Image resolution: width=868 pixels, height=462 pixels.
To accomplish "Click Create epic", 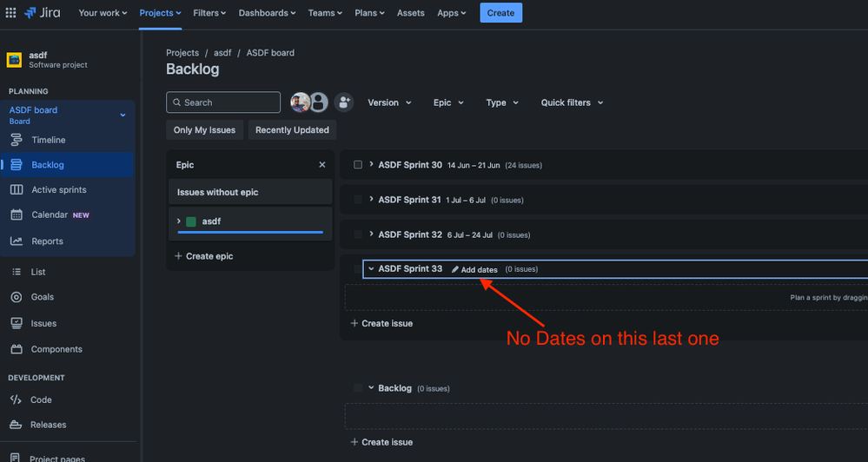I will pos(203,256).
